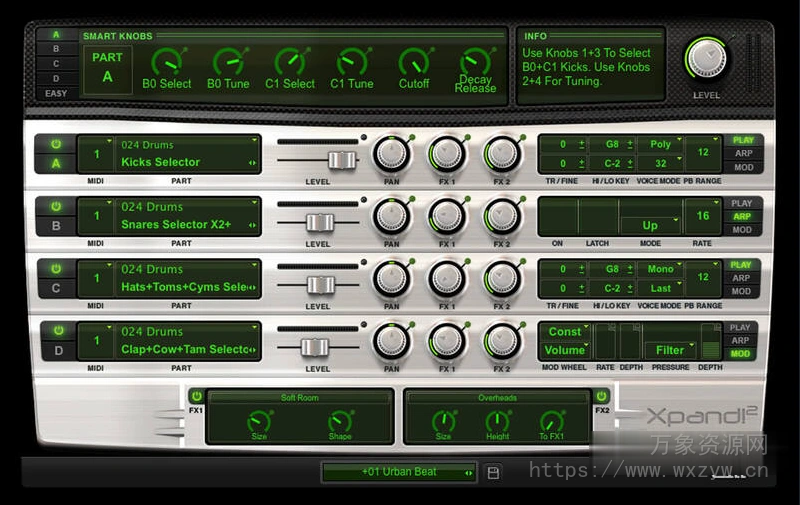Image resolution: width=800 pixels, height=505 pixels.
Task: Click the FX 1 knob for part A
Action: (x=447, y=154)
